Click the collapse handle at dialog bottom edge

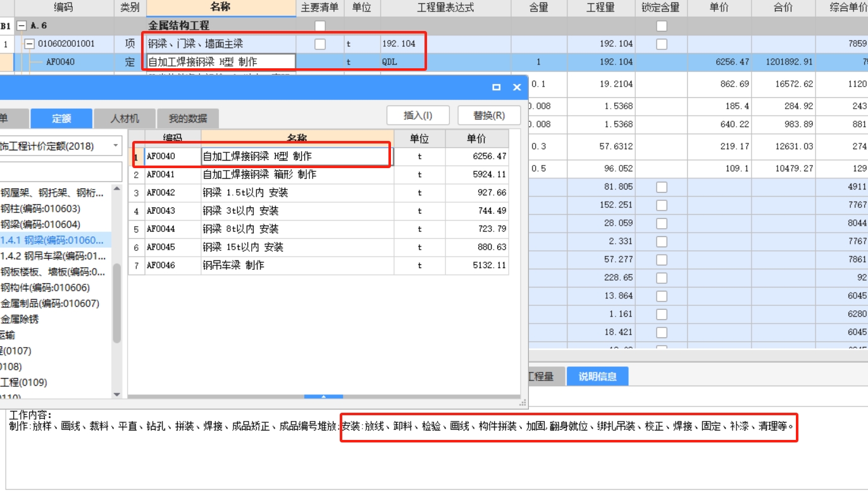pyautogui.click(x=323, y=397)
